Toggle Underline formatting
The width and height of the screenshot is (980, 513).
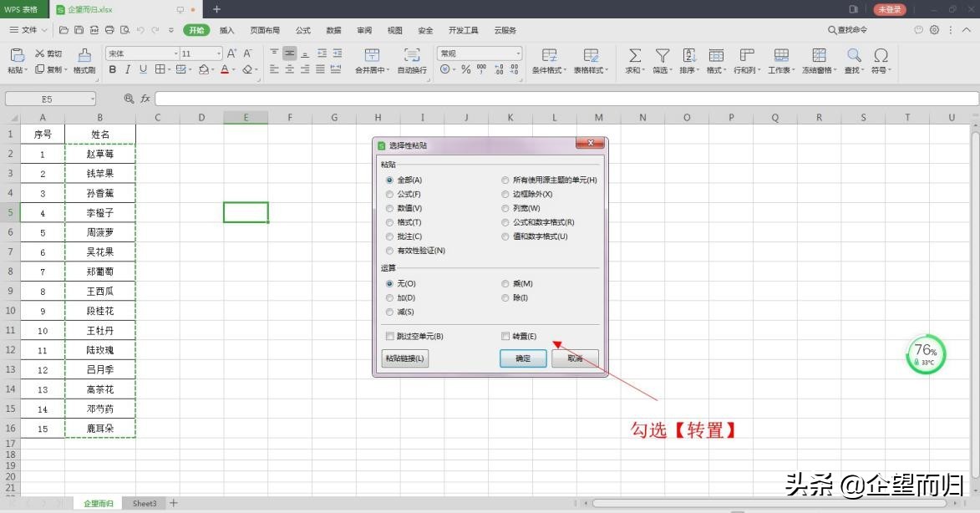coord(143,69)
